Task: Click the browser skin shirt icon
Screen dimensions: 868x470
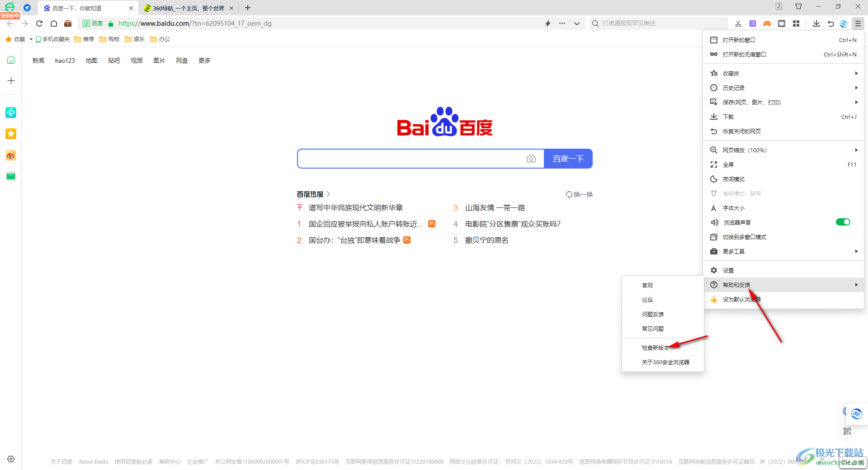Action: point(799,6)
